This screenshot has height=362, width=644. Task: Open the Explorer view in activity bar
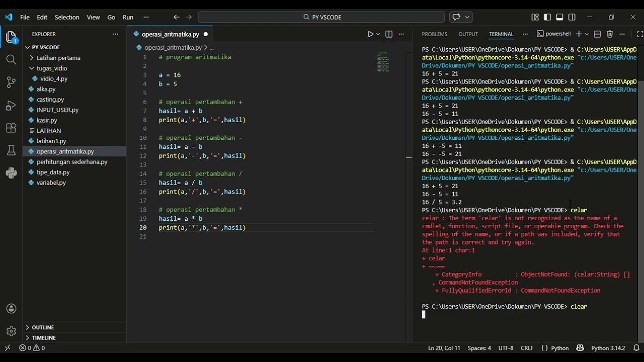[x=11, y=37]
